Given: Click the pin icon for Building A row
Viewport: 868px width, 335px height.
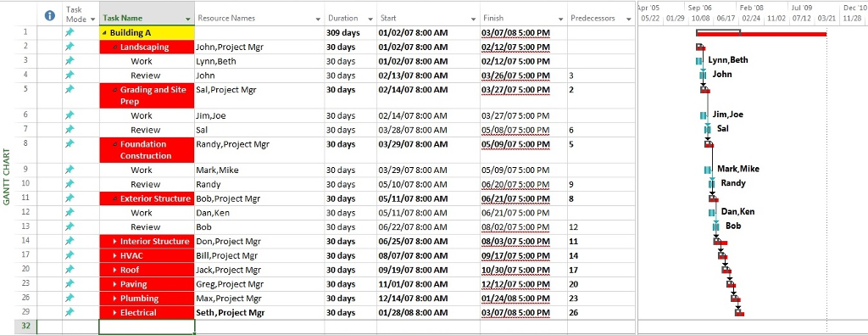Looking at the screenshot, I should tap(70, 33).
